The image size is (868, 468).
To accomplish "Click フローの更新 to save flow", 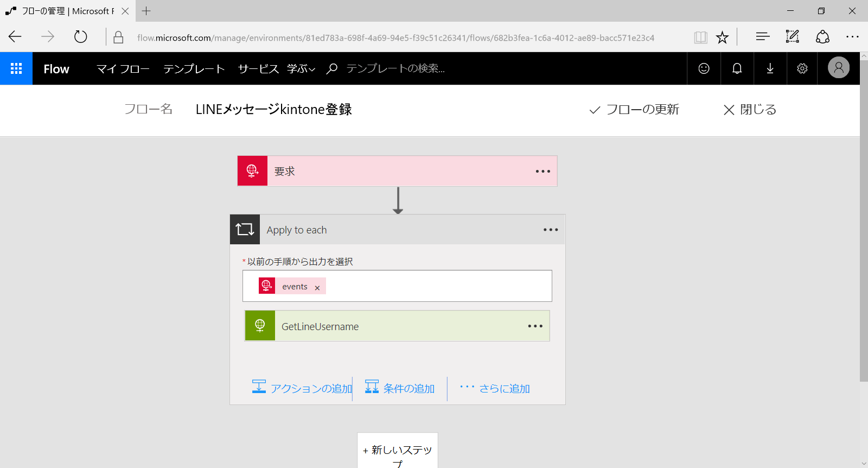I will point(634,110).
